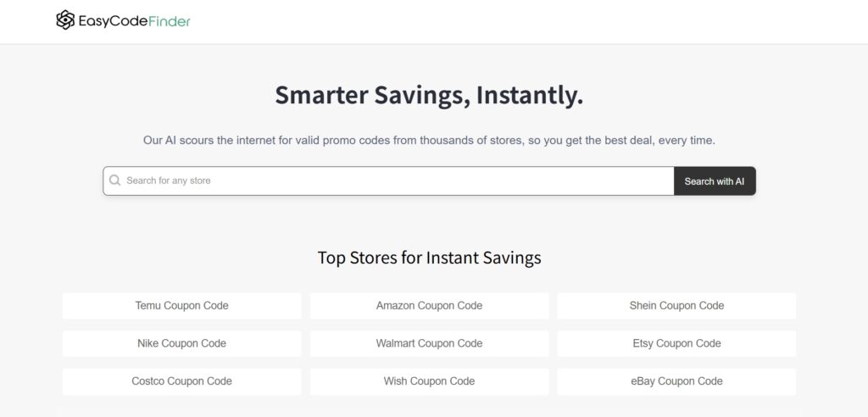Select the Shein Coupon Code card
Screen dimensions: 868x417
[676, 305]
